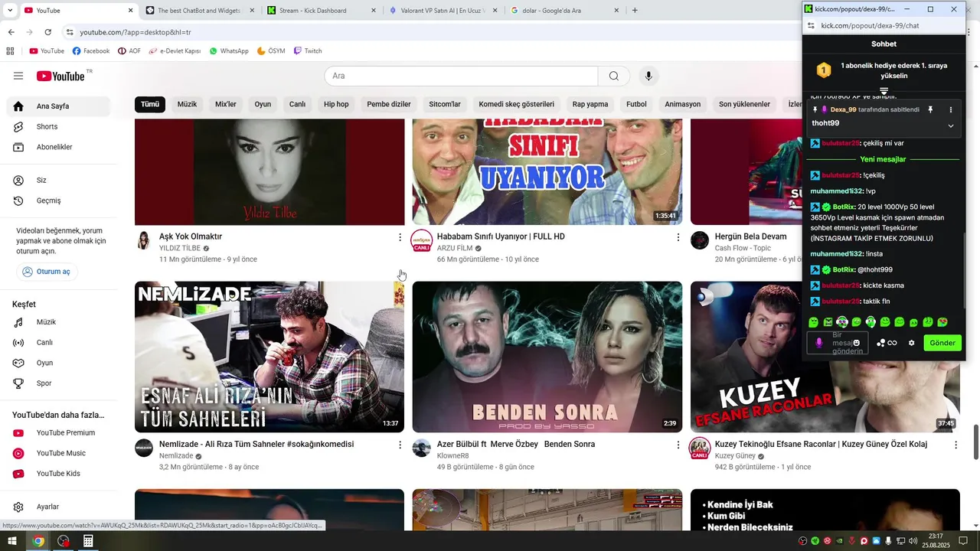Open Esnaf Ali Rıza video thumbnail
The image size is (980, 551).
(269, 357)
